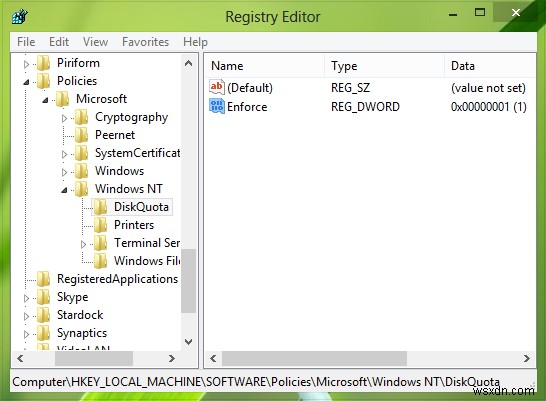
Task: Click the Windows NT folder icon
Action: tap(81, 189)
